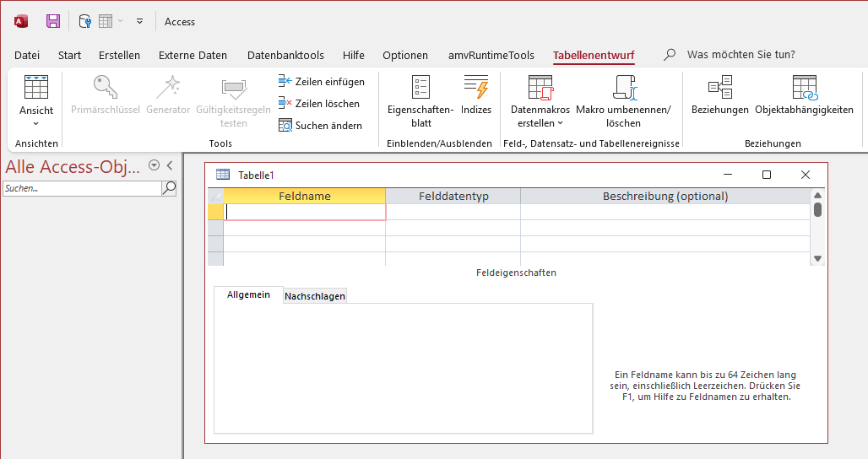The width and height of the screenshot is (868, 459).
Task: Click the navigation pane search magnifier button
Action: point(169,188)
